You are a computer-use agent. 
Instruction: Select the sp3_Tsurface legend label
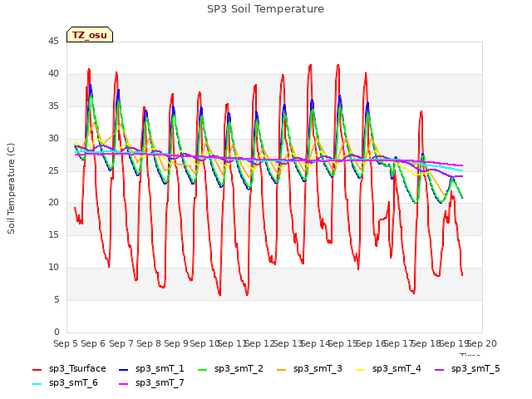77,369
